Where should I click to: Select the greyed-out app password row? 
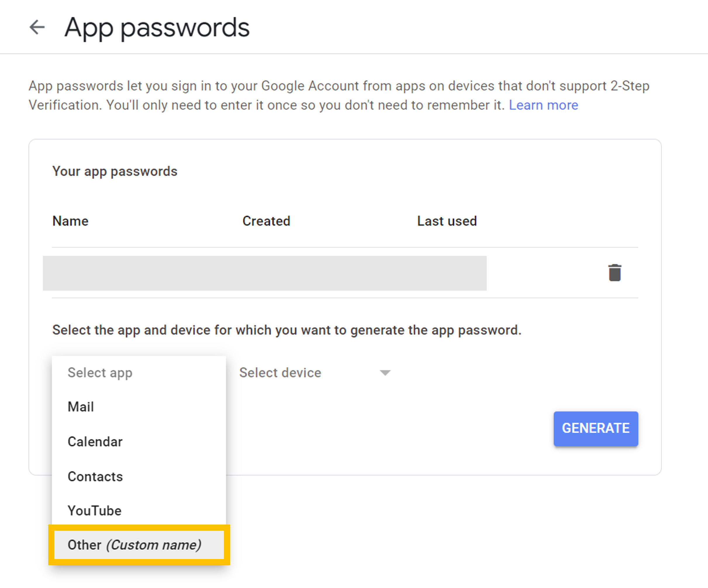(x=264, y=273)
